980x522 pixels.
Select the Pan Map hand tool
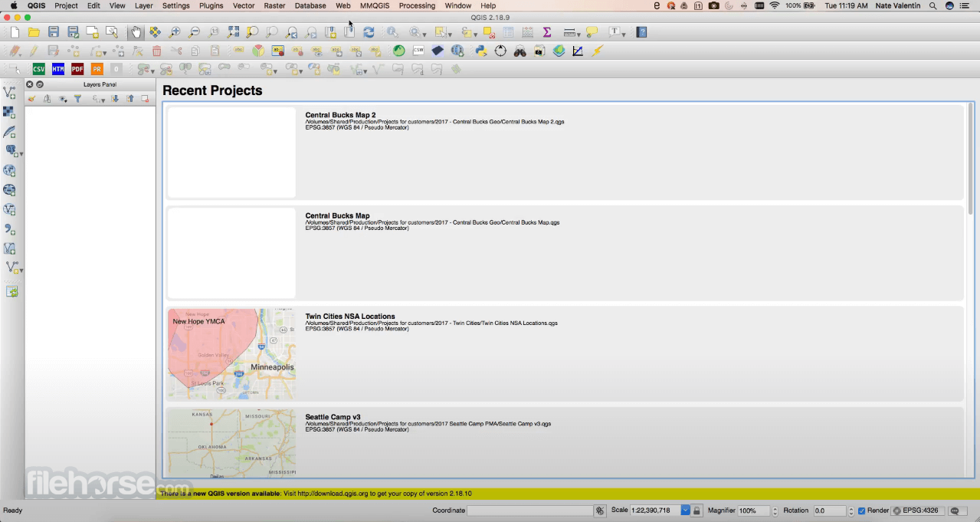click(x=136, y=32)
